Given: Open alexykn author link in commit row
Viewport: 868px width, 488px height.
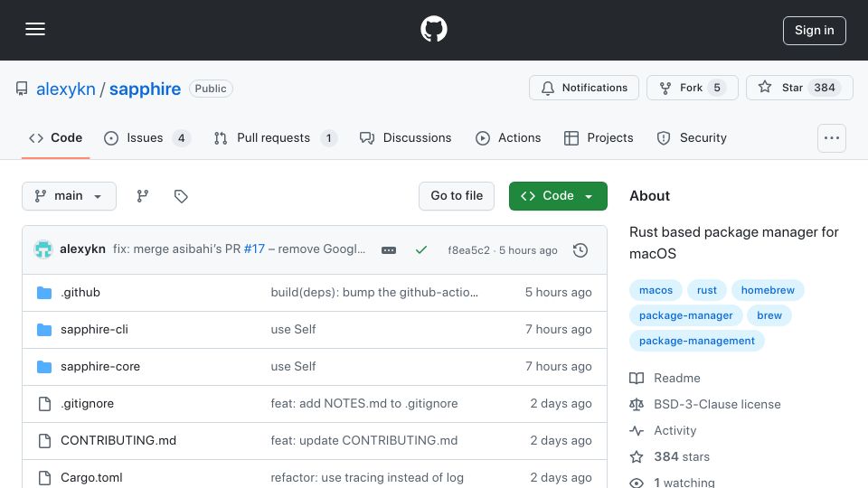Looking at the screenshot, I should pos(82,249).
